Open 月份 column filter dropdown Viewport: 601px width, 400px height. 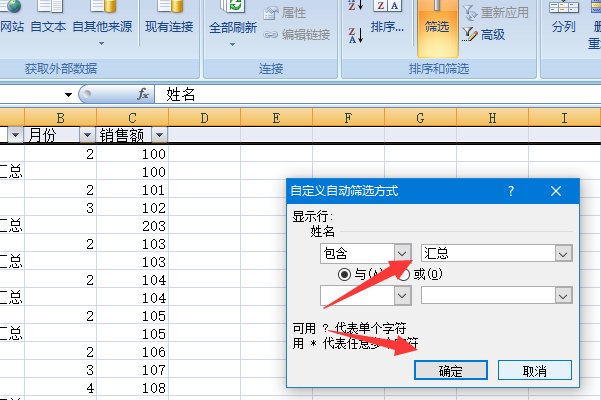point(87,135)
